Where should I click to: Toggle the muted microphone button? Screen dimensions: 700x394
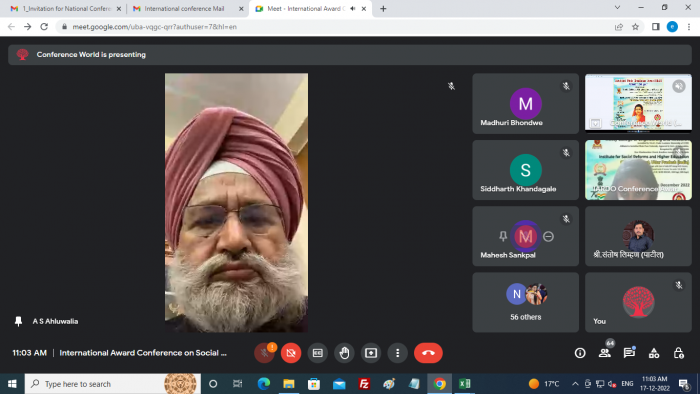pos(264,353)
